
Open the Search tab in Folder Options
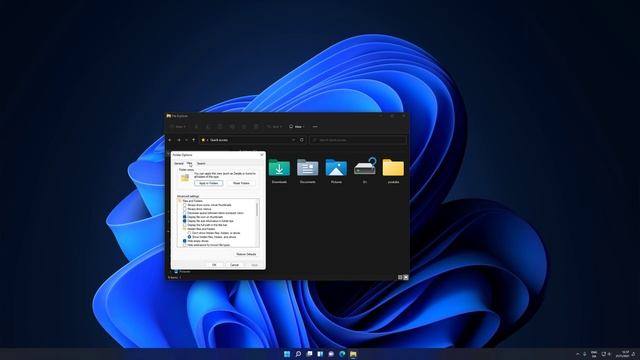[201, 163]
